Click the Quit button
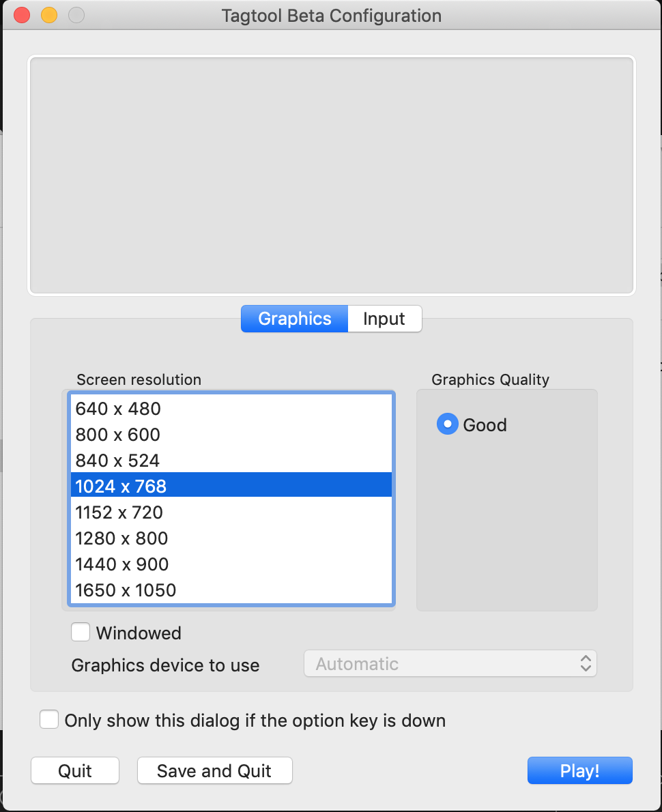 click(75, 771)
